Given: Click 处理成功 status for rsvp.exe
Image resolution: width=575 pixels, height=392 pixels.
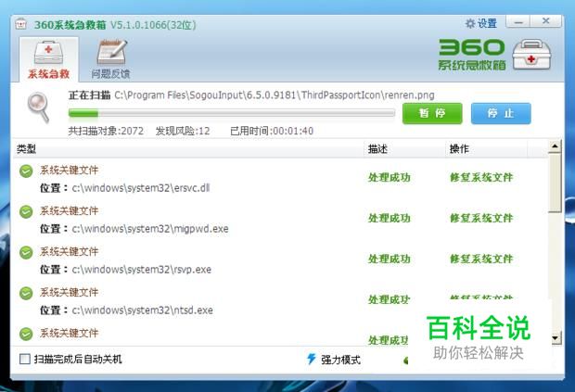Looking at the screenshot, I should [x=390, y=259].
